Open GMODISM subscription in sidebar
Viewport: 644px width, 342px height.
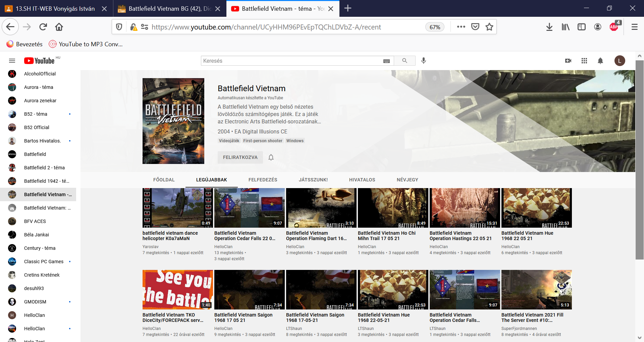(x=38, y=302)
